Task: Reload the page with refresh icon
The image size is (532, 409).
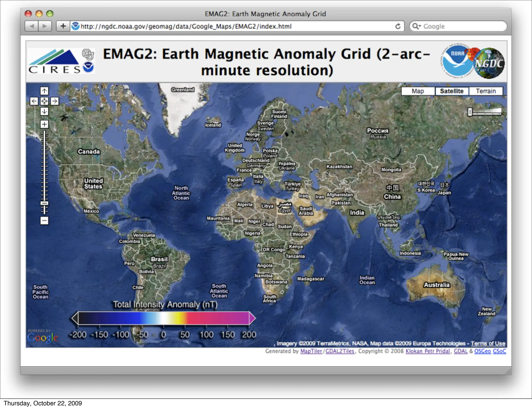Action: point(398,26)
